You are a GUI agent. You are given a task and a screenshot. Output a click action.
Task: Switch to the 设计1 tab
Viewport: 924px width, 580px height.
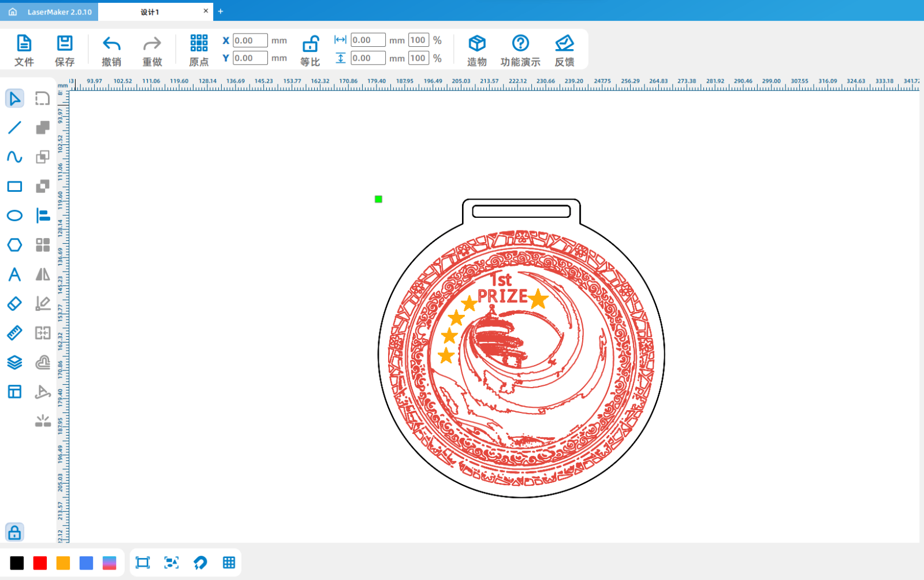tap(150, 12)
